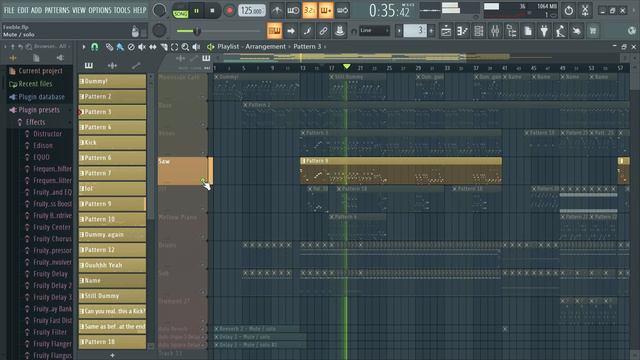Select the Still Dummy pattern
The width and height of the screenshot is (640, 360).
tap(112, 296)
